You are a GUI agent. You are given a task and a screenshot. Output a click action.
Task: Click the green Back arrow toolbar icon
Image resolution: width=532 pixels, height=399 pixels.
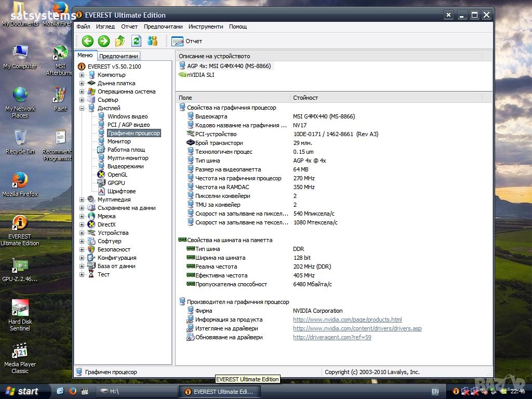click(88, 41)
